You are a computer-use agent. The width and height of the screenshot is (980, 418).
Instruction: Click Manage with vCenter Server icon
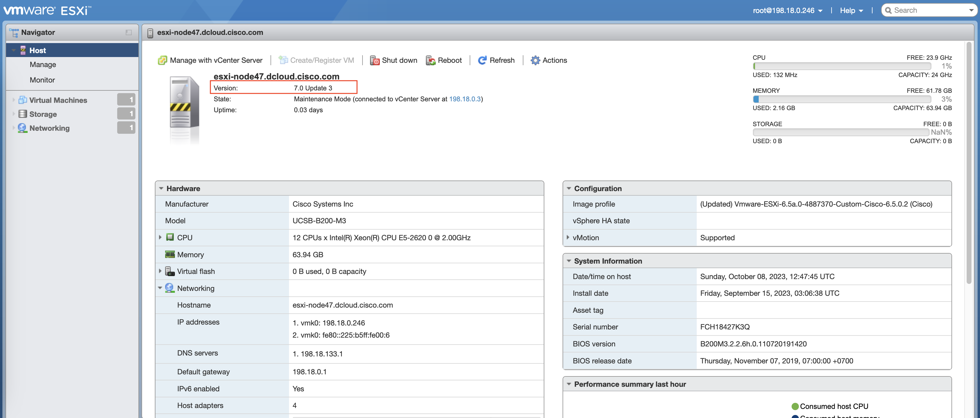[x=162, y=60]
